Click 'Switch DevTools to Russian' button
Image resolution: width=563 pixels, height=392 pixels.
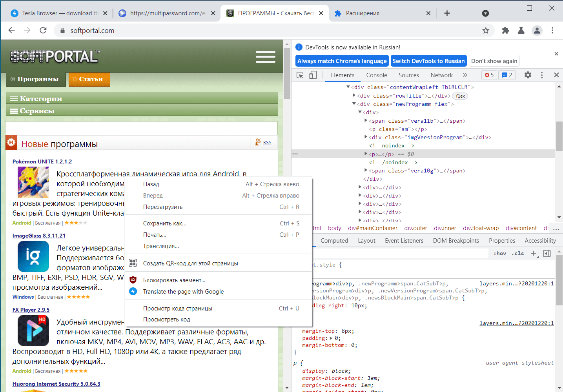(x=428, y=61)
